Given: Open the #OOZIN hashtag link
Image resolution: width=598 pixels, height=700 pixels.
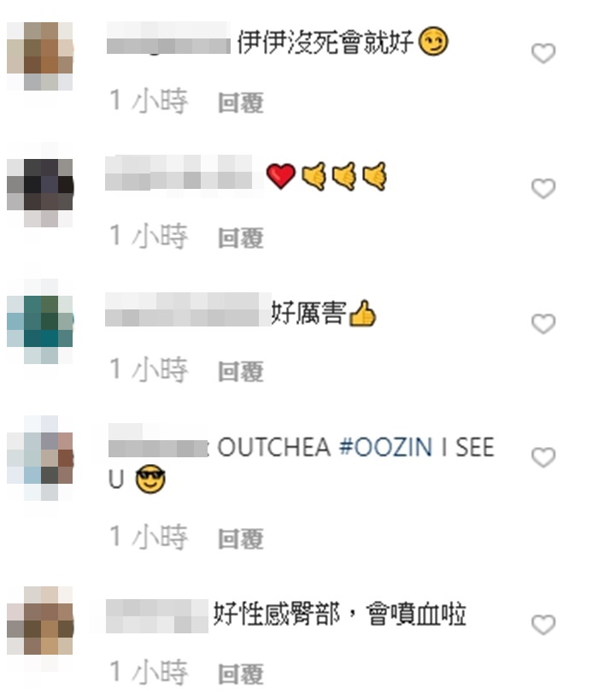Looking at the screenshot, I should pos(386,447).
